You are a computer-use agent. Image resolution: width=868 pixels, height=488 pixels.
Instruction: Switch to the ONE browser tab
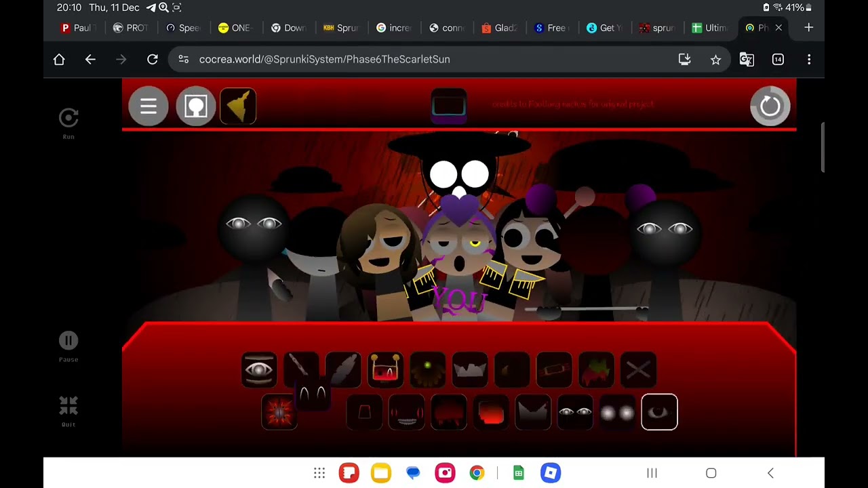(x=235, y=28)
